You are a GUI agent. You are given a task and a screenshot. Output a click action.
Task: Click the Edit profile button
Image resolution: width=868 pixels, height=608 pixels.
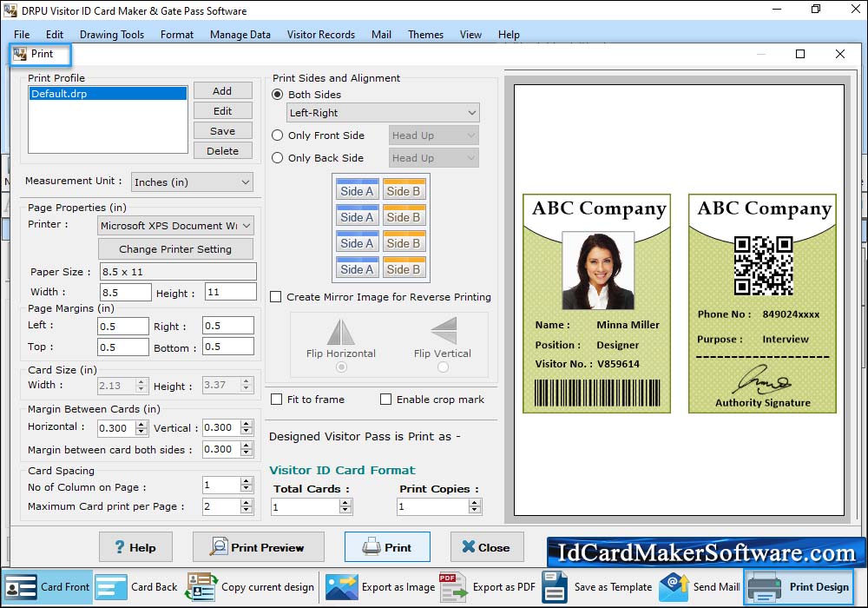(222, 111)
